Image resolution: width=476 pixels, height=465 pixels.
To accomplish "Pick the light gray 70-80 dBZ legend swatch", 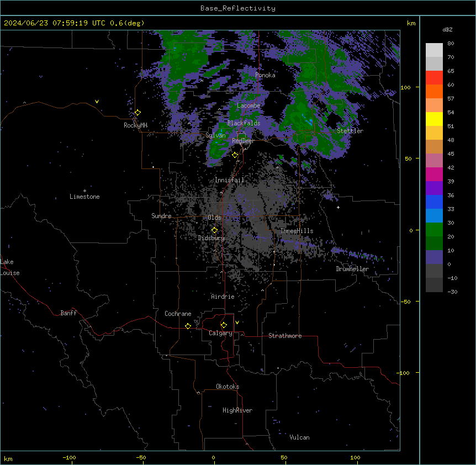I will click(x=434, y=50).
